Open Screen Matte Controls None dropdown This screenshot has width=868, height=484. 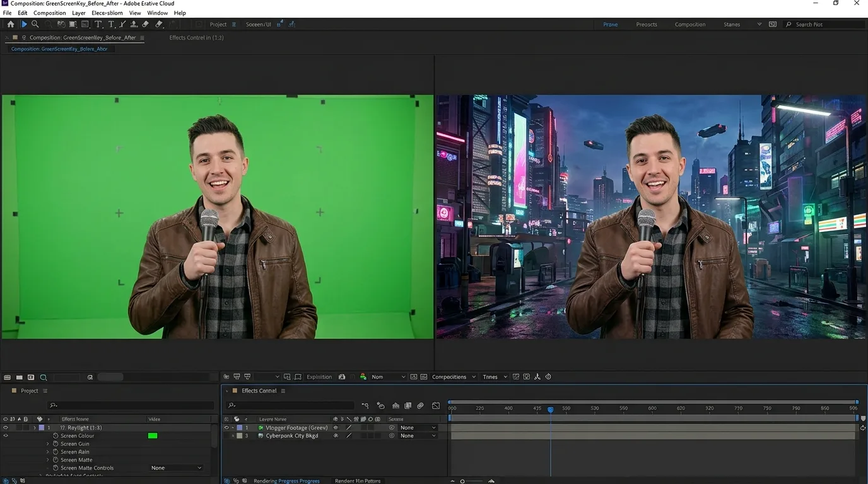(177, 468)
